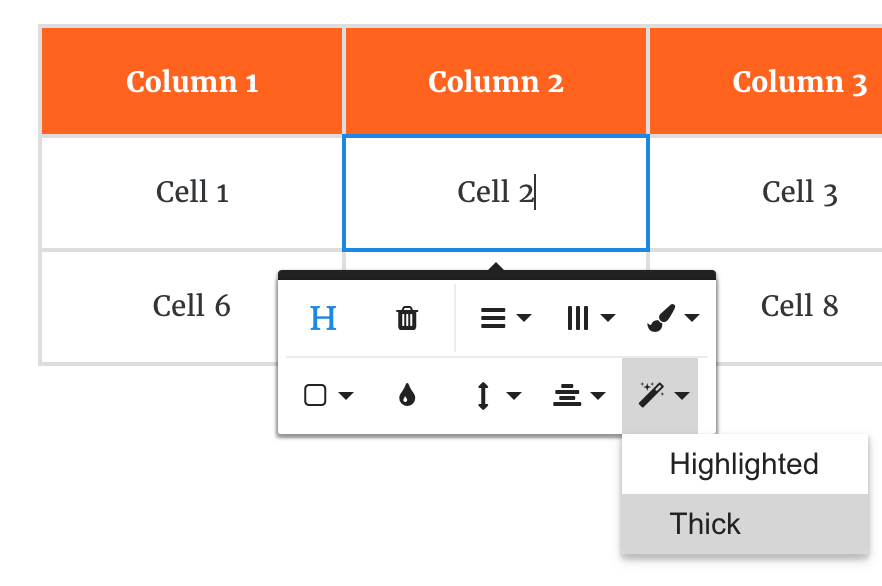Toggle the table header H icon
The image size is (882, 586).
(323, 319)
